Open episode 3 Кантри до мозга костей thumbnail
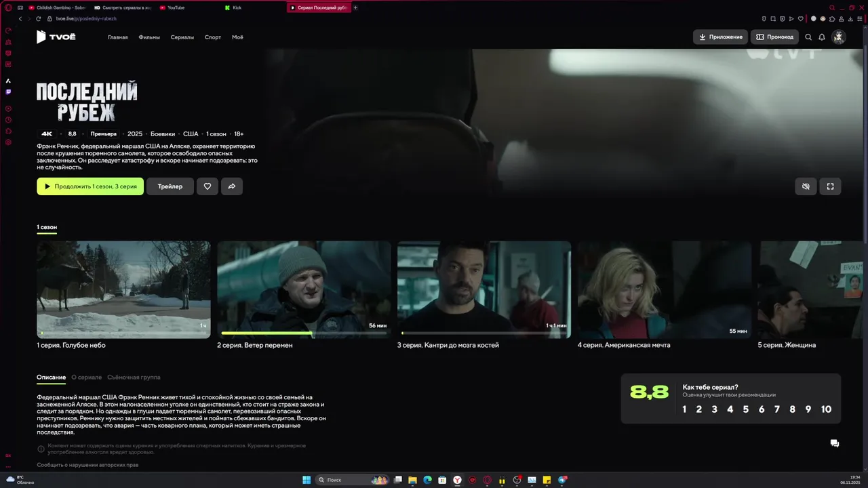This screenshot has height=488, width=868. [x=484, y=289]
